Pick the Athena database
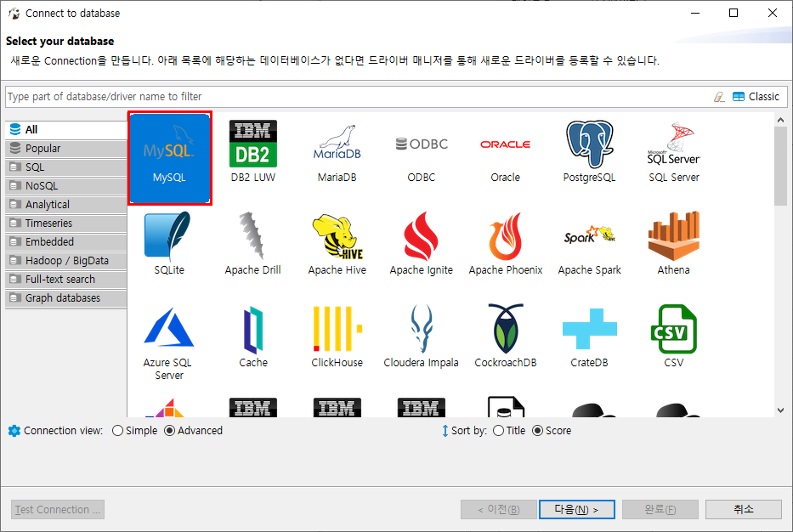The width and height of the screenshot is (793, 532). point(674,243)
